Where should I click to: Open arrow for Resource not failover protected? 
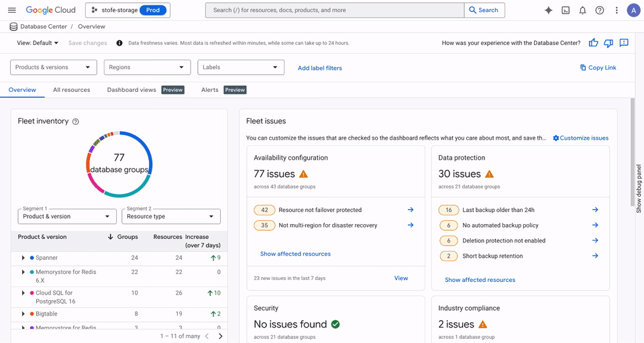point(411,210)
